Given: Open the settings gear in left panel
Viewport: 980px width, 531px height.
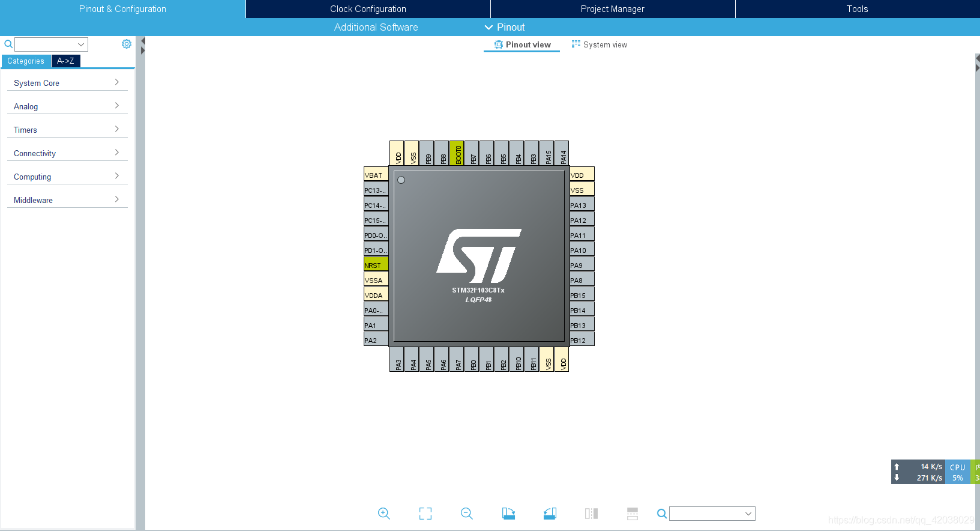Looking at the screenshot, I should click(127, 44).
